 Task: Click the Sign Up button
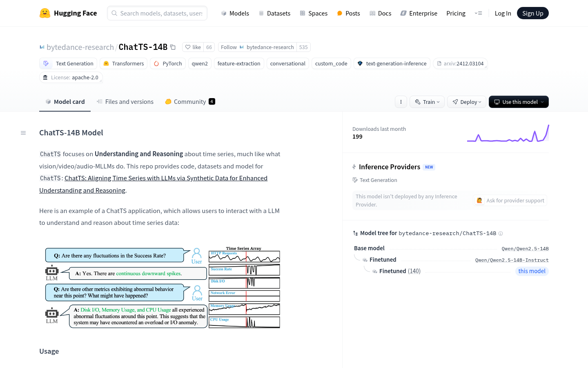[x=532, y=13]
